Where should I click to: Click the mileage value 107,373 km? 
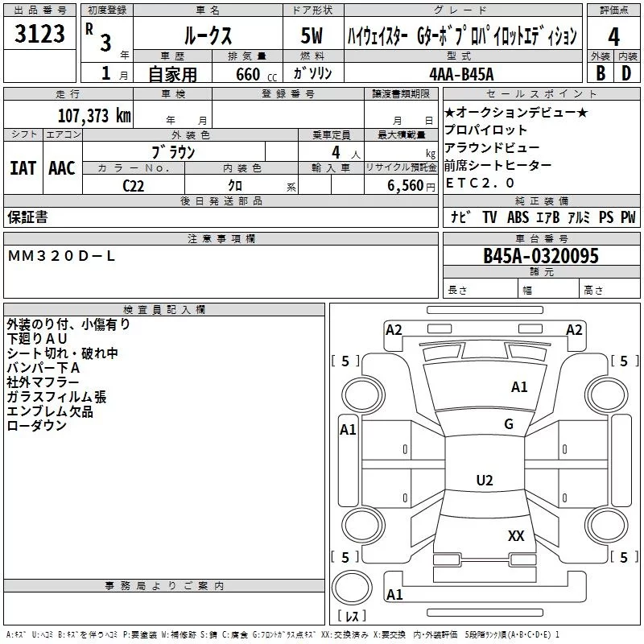pyautogui.click(x=94, y=115)
